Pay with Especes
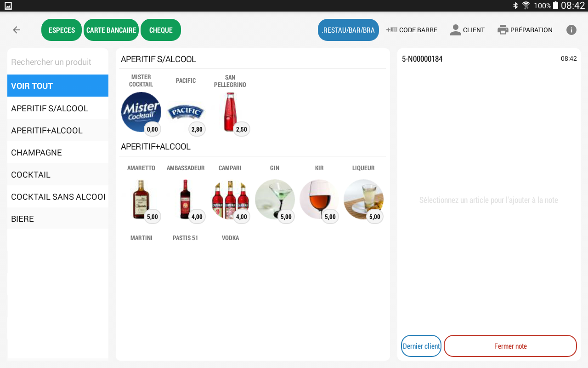Screen dimensions: 588x368 tap(62, 30)
